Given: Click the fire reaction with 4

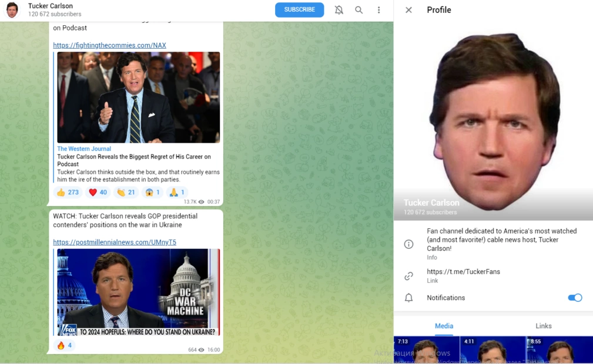Looking at the screenshot, I should pyautogui.click(x=64, y=345).
